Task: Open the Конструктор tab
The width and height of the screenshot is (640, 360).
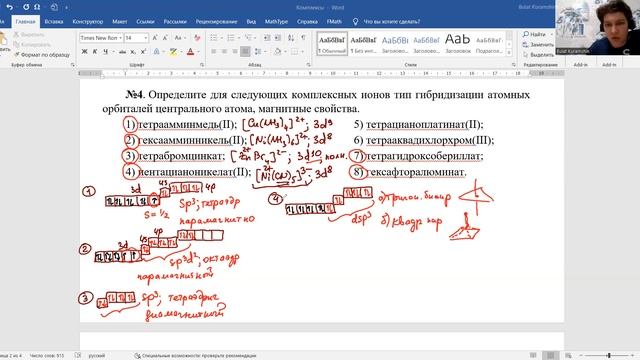Action: [x=88, y=22]
